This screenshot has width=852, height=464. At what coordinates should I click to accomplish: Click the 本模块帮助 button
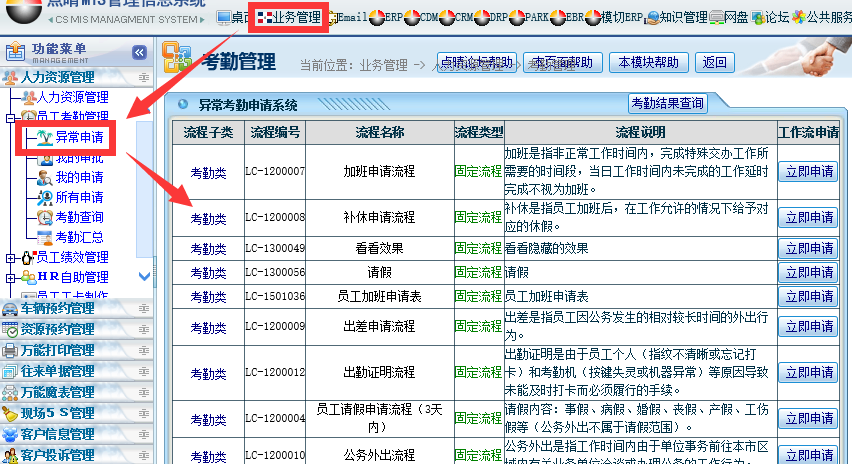point(648,62)
